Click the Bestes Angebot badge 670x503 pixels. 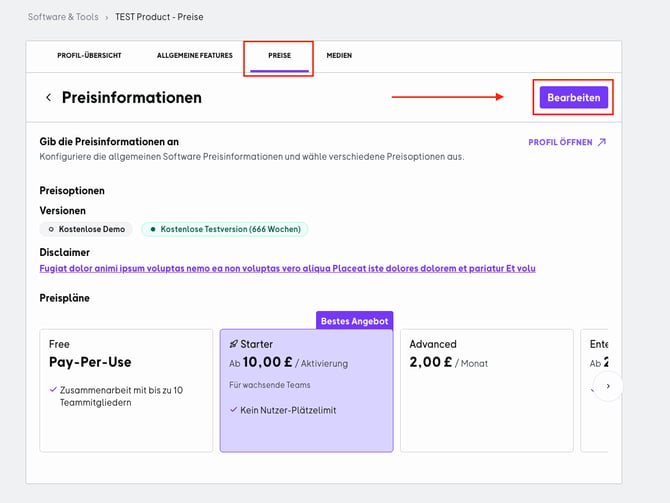[354, 321]
